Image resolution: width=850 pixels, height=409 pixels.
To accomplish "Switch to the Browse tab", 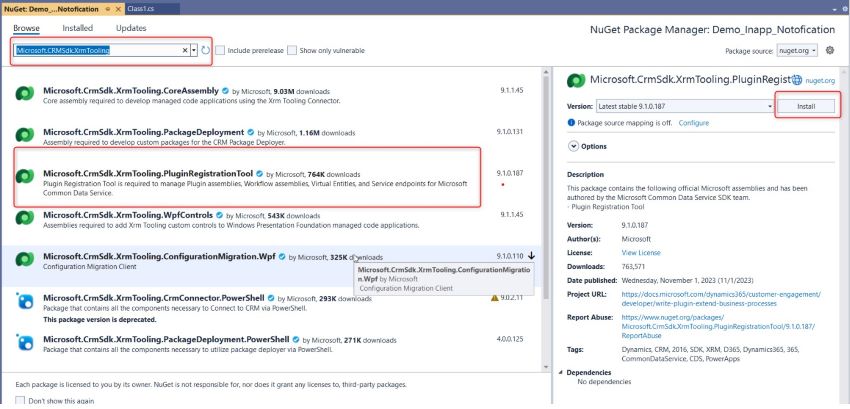I will [x=27, y=28].
